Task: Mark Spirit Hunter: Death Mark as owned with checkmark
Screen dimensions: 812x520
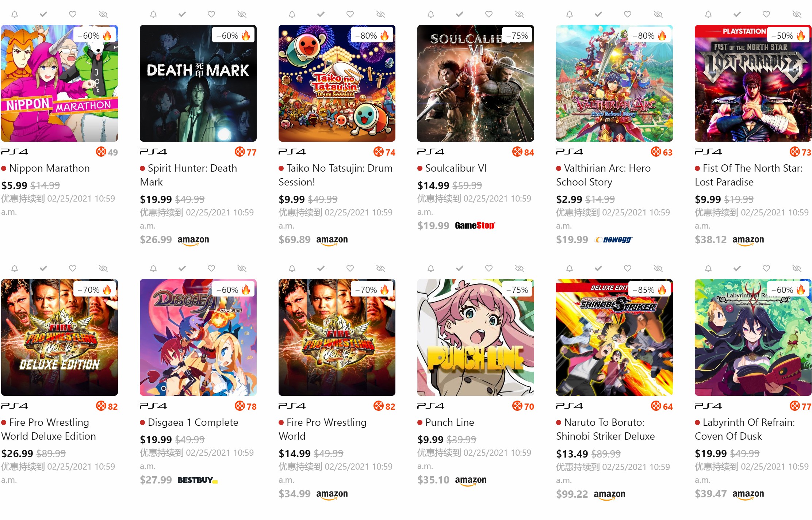Action: pos(182,14)
